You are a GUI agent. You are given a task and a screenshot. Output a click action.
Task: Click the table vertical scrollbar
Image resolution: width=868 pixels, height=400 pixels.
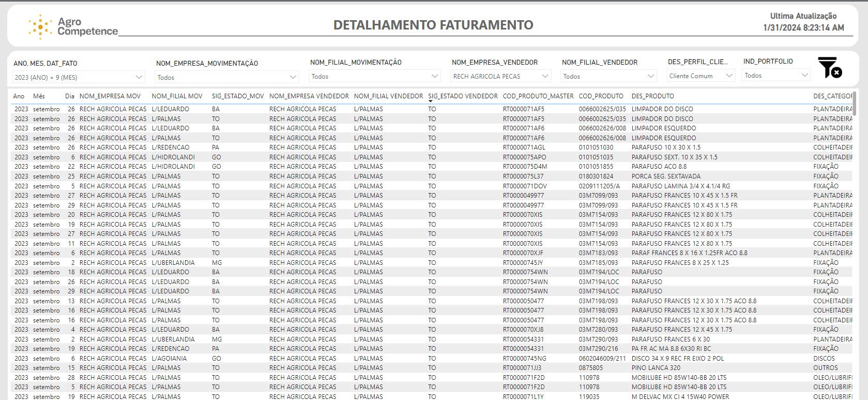click(x=855, y=103)
